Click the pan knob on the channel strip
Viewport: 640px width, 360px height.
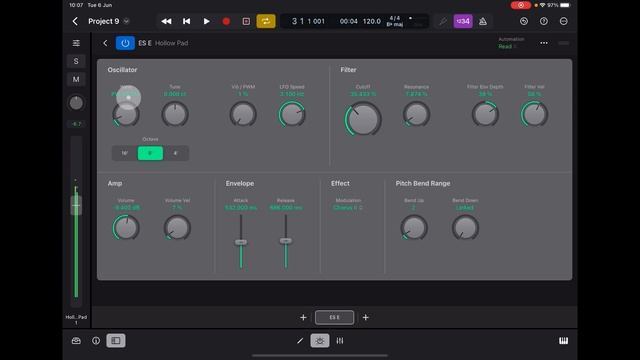click(x=76, y=103)
